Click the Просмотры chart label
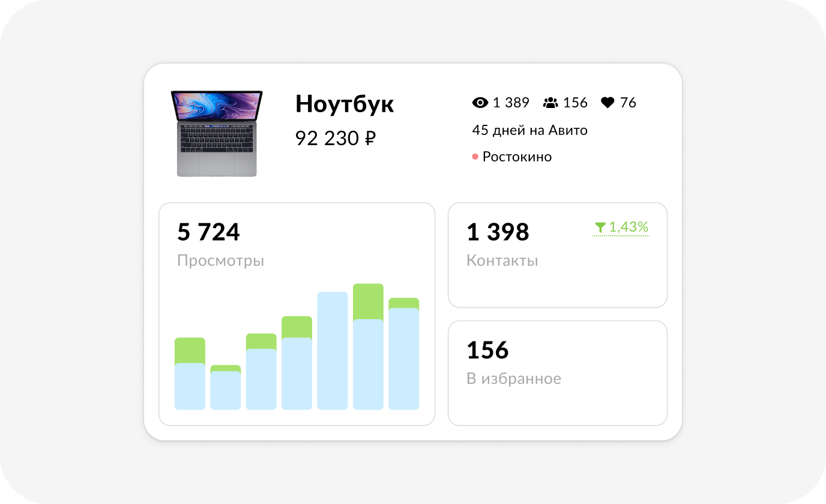Viewport: 826px width, 504px height. [220, 261]
